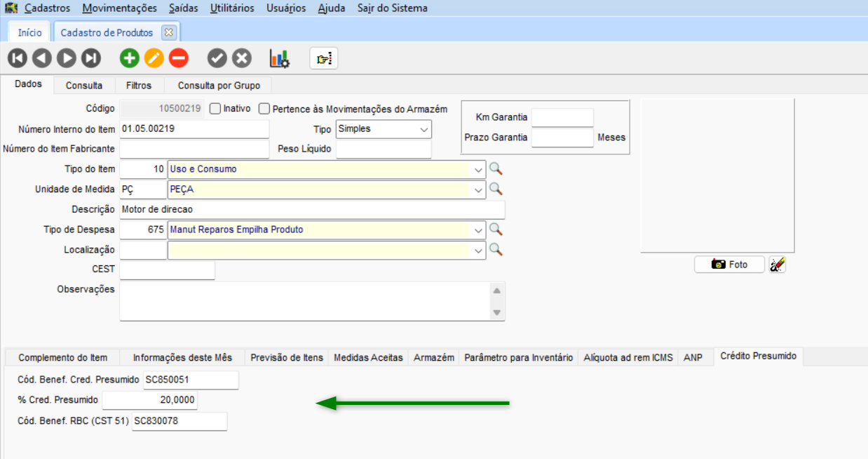Close the Cadastro de Produtos tab

168,32
